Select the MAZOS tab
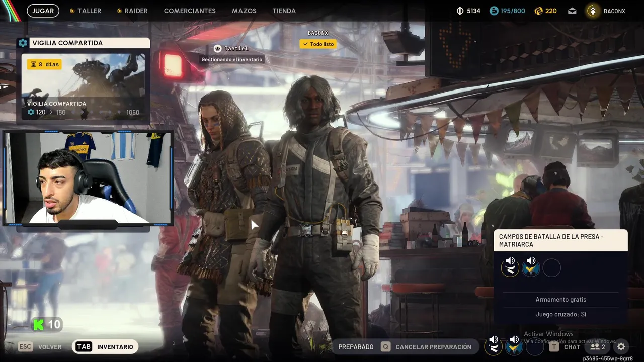Image resolution: width=644 pixels, height=362 pixels. click(244, 11)
